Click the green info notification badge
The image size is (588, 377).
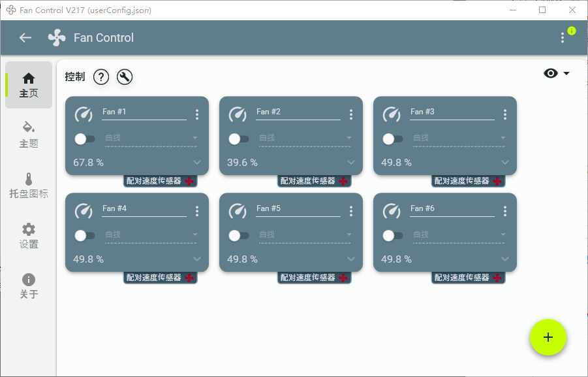tap(572, 31)
